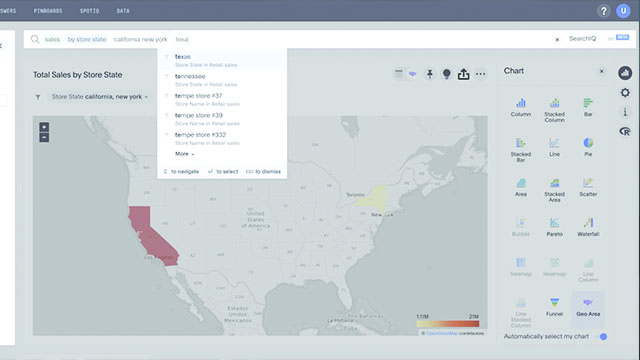Open the OpenStreetMap attribution link
The width and height of the screenshot is (640, 360).
point(442,333)
